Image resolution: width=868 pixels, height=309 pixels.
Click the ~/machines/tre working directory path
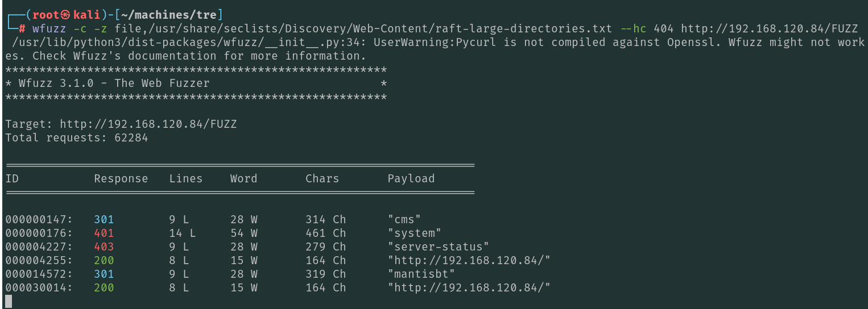(172, 15)
